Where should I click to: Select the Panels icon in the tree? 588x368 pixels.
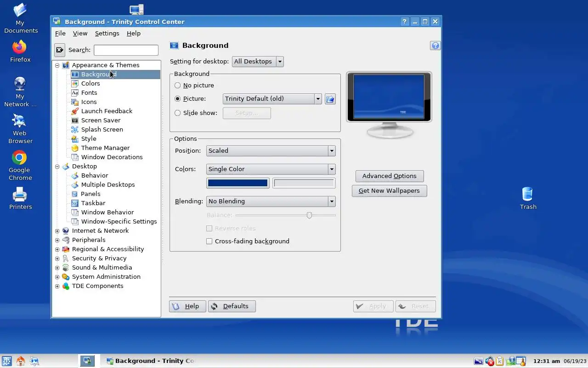point(75,194)
